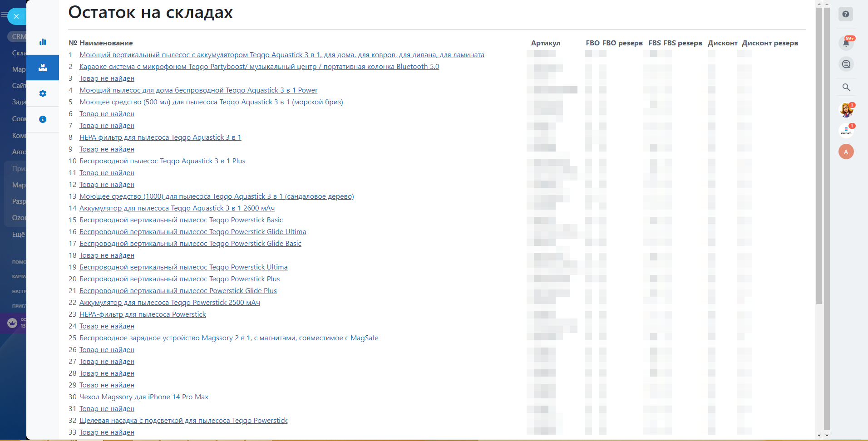Open 'Товар не найден' link in row 18
The image size is (868, 441).
(x=107, y=255)
